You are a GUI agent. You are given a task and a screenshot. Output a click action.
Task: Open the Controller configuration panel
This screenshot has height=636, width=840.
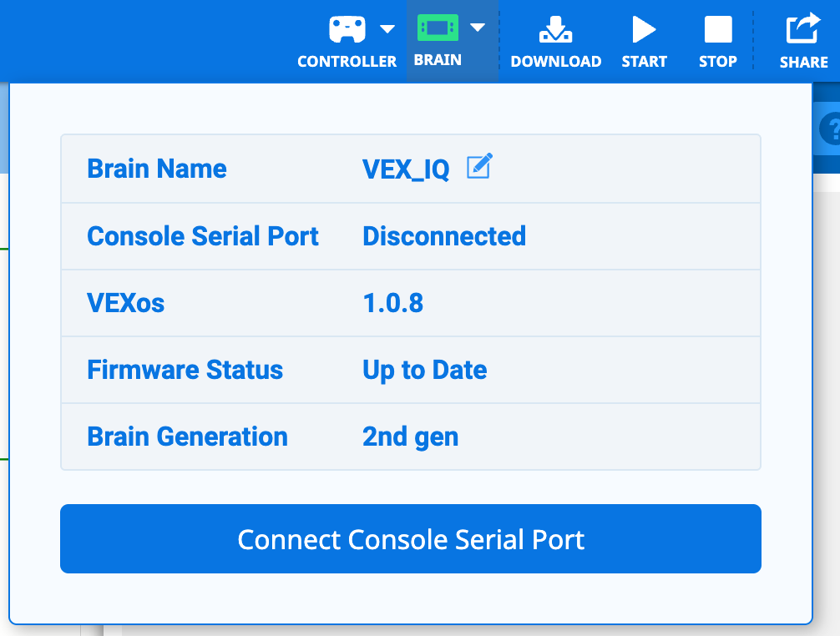347,39
